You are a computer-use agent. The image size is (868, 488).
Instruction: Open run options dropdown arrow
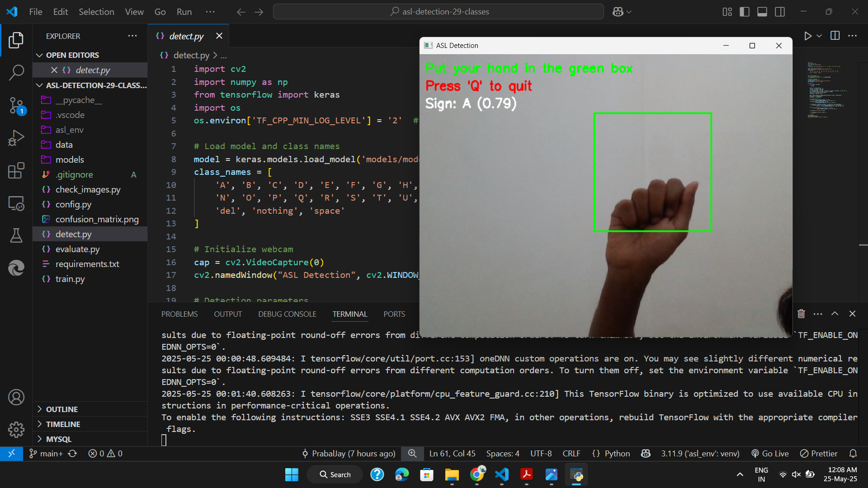tap(819, 36)
